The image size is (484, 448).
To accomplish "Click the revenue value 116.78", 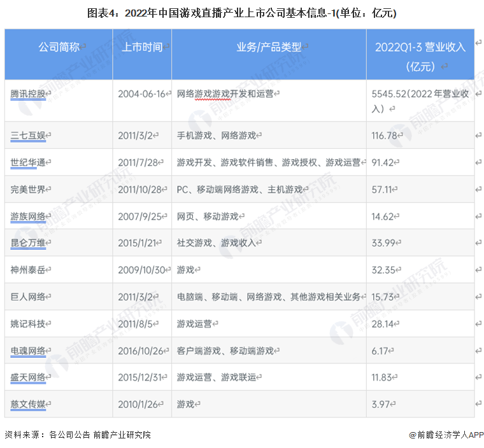I will [x=384, y=136].
